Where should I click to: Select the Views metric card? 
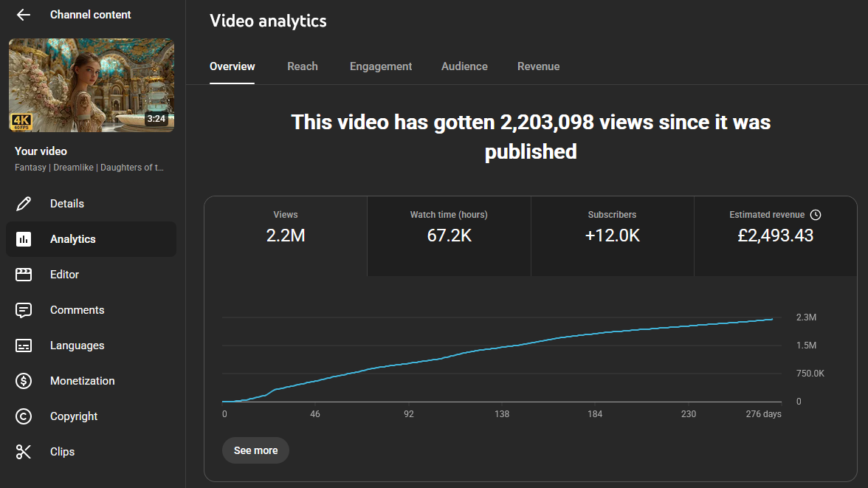coord(286,236)
